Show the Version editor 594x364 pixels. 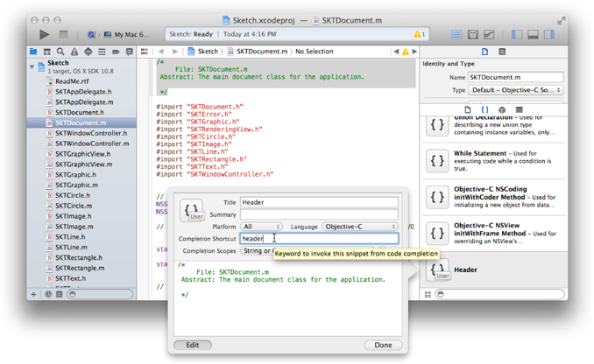click(489, 35)
